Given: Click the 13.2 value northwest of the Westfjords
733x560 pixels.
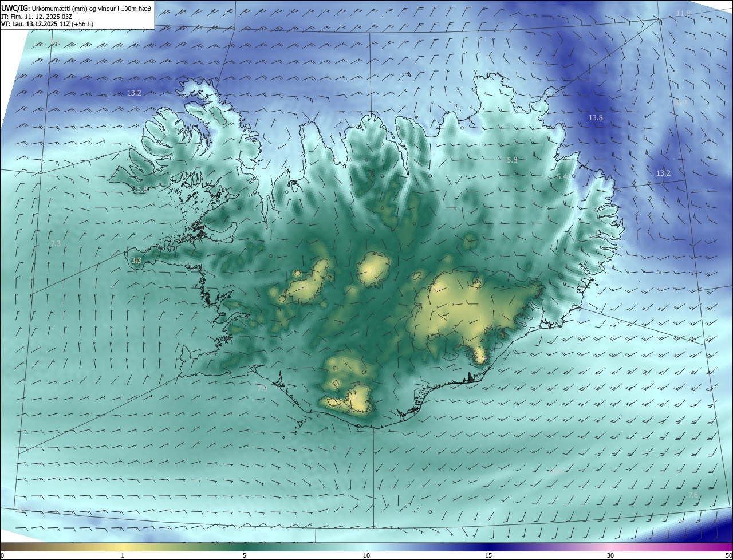Looking at the screenshot, I should click(x=134, y=93).
